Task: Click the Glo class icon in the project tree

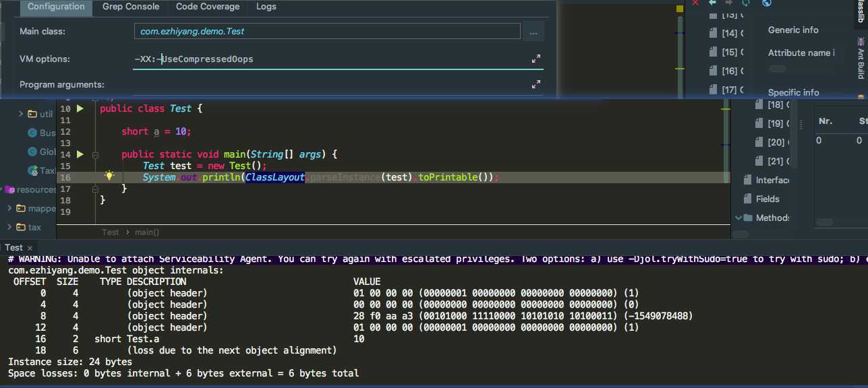Action: 32,152
